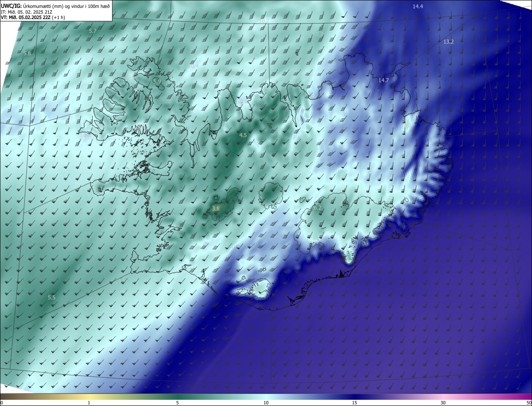Click the colorbar tick label 1

click(89, 403)
